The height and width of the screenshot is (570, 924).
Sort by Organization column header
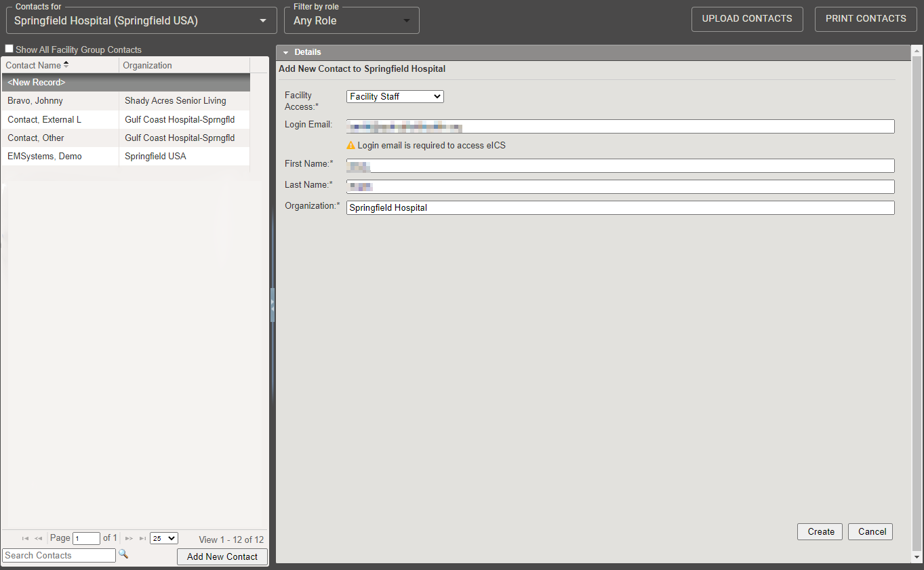184,65
